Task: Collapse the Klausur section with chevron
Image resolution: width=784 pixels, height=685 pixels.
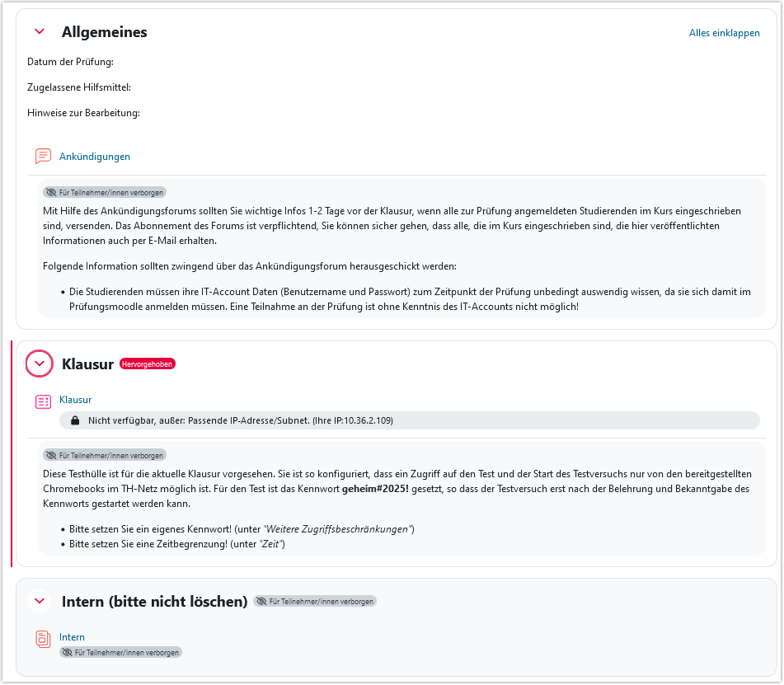Action: point(40,364)
